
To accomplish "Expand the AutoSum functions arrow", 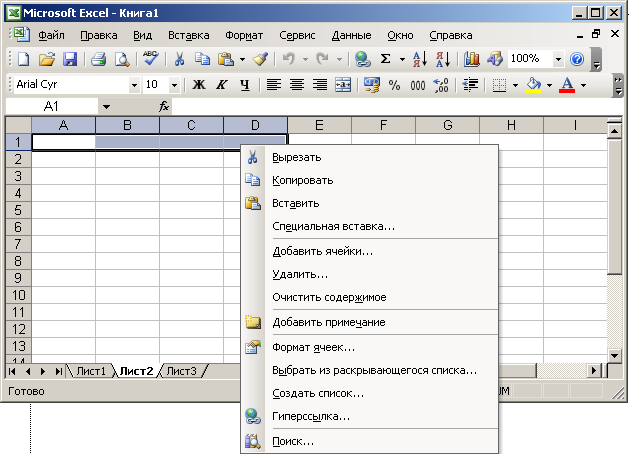I will tap(402, 59).
